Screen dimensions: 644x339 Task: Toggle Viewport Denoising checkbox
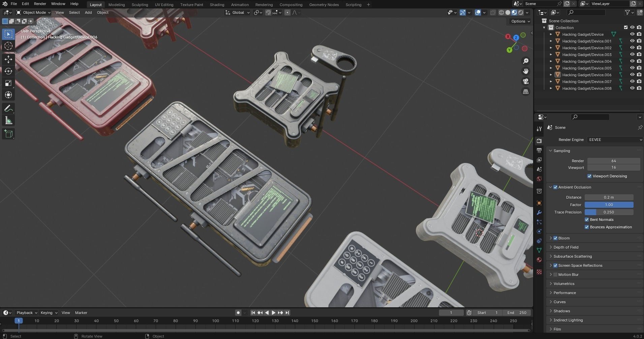[x=589, y=176]
